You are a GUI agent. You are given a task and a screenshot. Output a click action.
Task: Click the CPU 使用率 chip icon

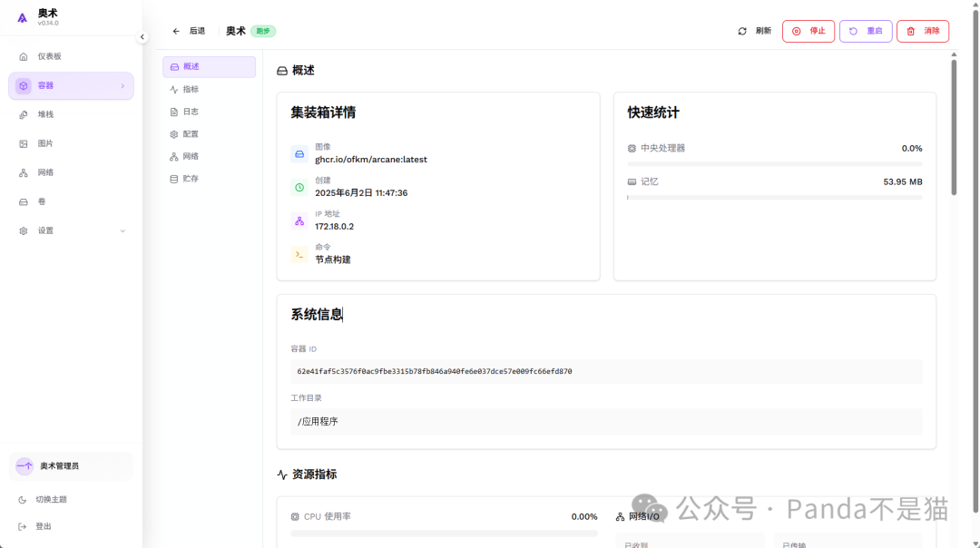tap(295, 517)
